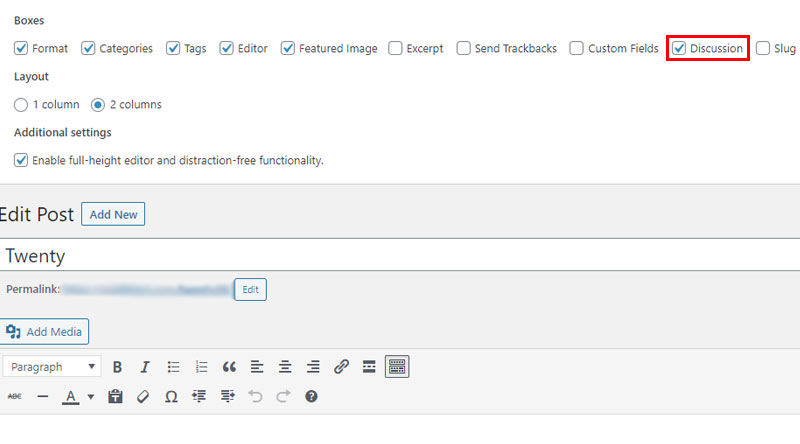Align text left
This screenshot has width=800, height=444.
pos(257,367)
